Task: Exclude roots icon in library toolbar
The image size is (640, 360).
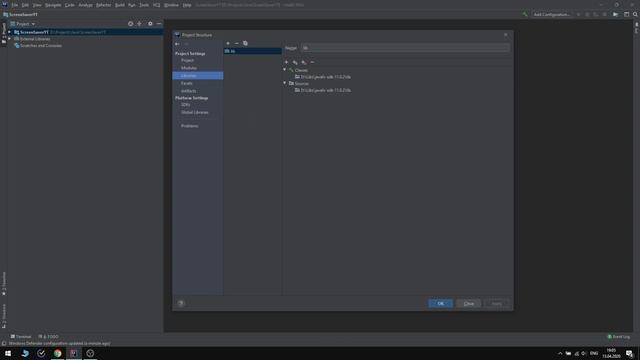Action: pyautogui.click(x=304, y=62)
